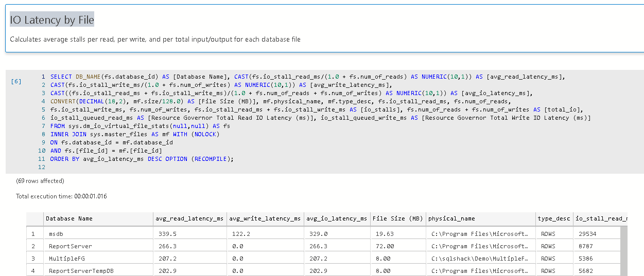Select row number 3 in results grid
The height and width of the screenshot is (276, 644).
pos(34,259)
